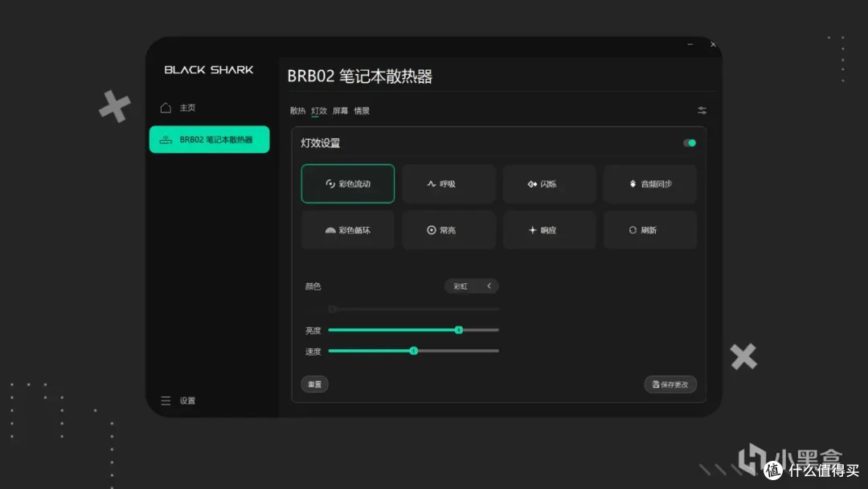The height and width of the screenshot is (489, 868).
Task: Click the 响应 sparkle icon
Action: [x=533, y=230]
